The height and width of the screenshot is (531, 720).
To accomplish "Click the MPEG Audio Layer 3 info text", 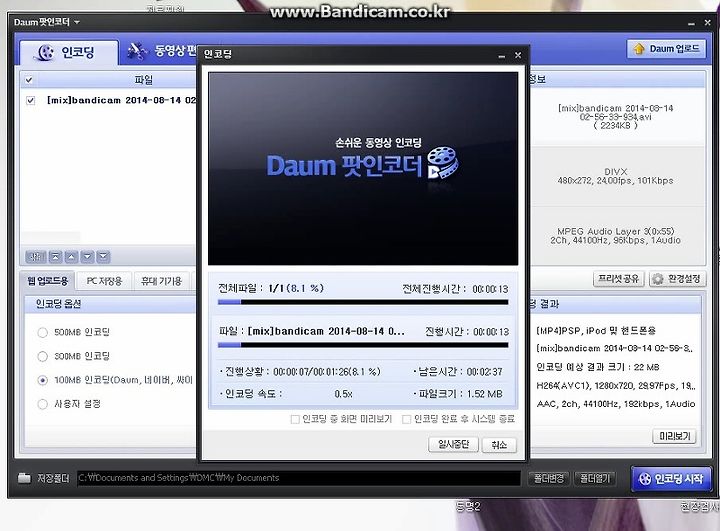I will pos(615,236).
